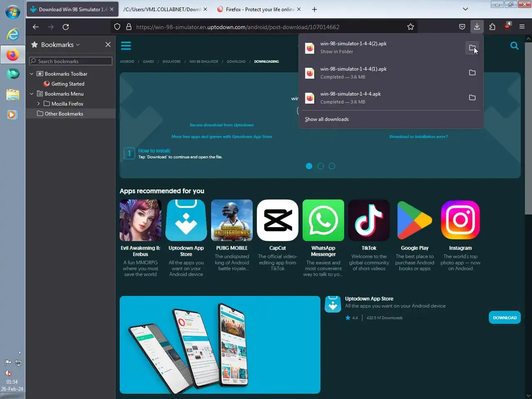Click the Action Center flag tray icon
Screen dimensions: 532x399
click(x=8, y=363)
